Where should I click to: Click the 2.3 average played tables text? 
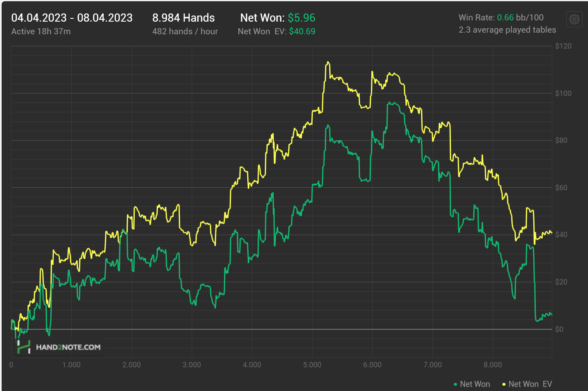507,30
